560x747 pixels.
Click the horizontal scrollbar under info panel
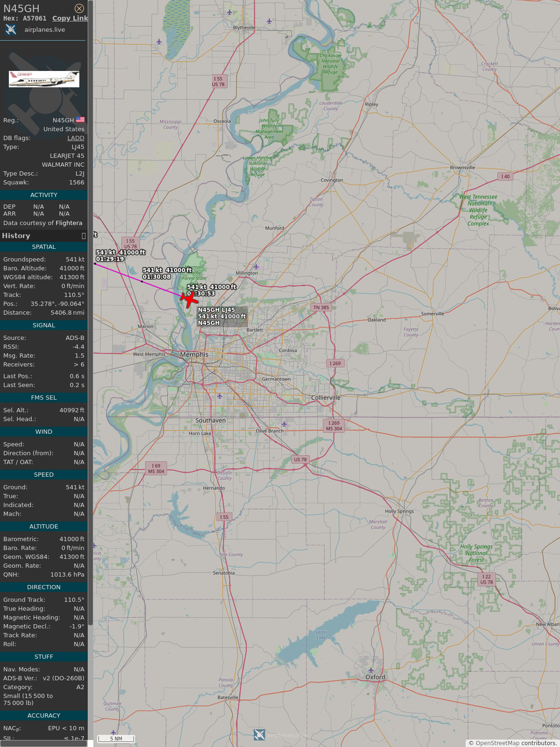coord(44,743)
